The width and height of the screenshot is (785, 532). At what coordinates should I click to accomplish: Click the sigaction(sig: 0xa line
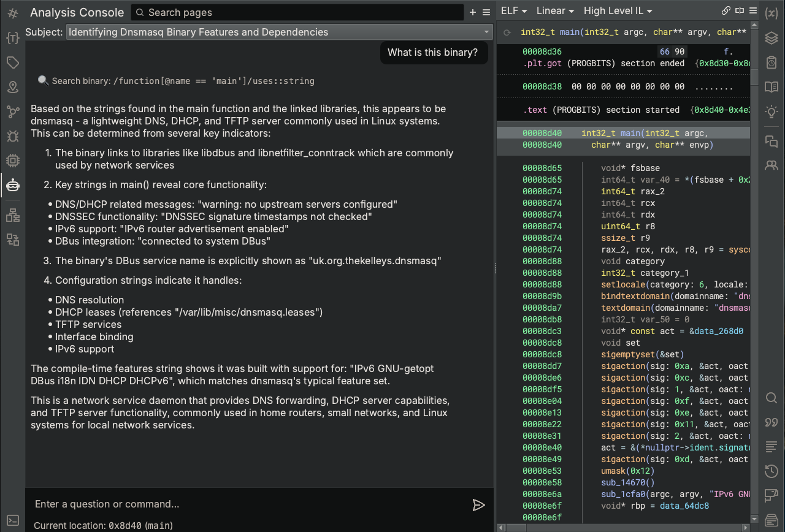coord(675,366)
